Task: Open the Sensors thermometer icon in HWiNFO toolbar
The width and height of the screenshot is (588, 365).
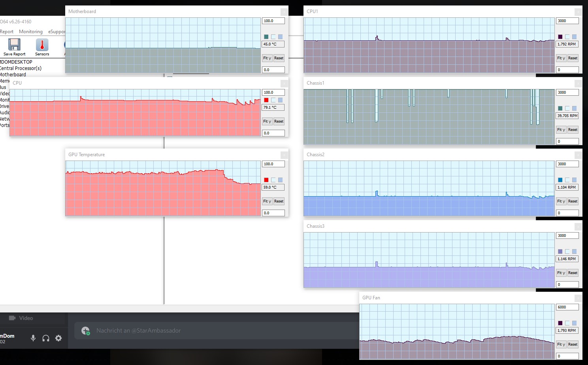Action: 42,44
